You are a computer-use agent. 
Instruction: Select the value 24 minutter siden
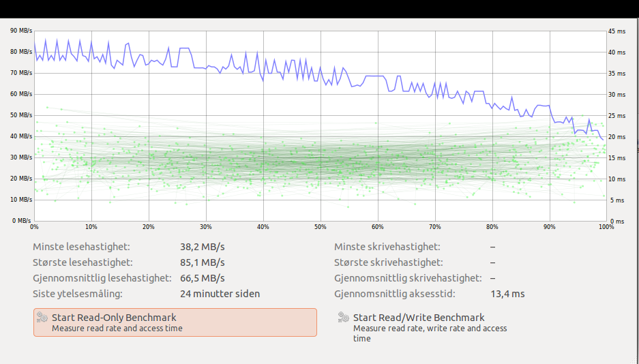pos(220,294)
